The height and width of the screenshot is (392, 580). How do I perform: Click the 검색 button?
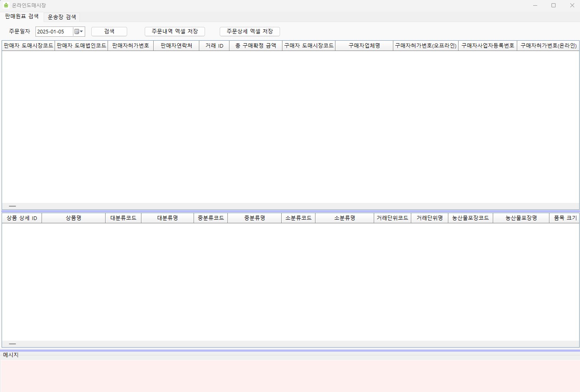tap(109, 31)
